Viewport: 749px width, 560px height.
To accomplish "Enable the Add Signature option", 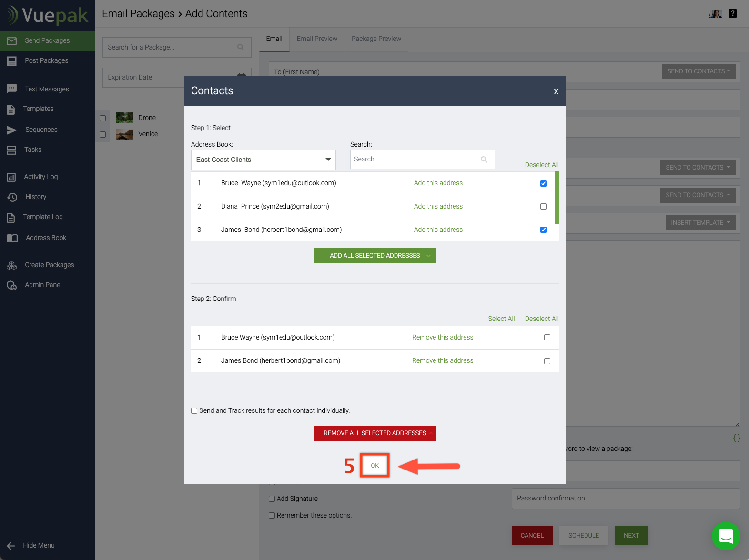I will click(x=272, y=499).
